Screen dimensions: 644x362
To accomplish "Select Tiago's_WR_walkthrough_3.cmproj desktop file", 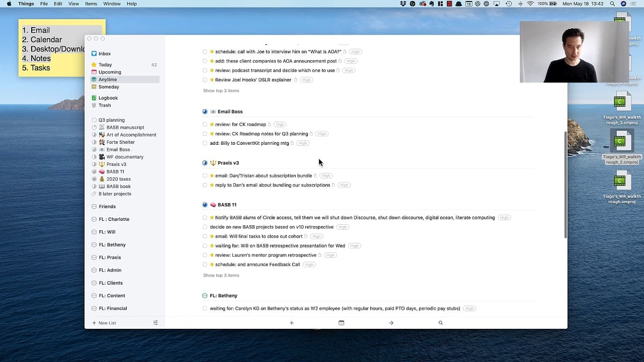I will tap(622, 109).
